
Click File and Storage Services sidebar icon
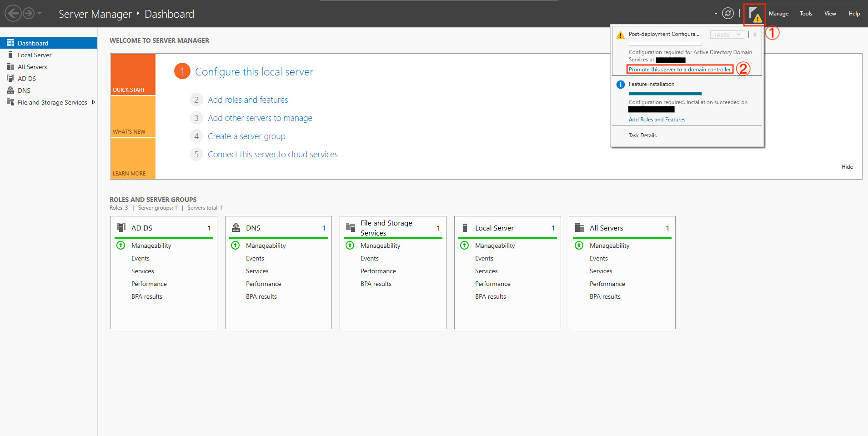(10, 102)
